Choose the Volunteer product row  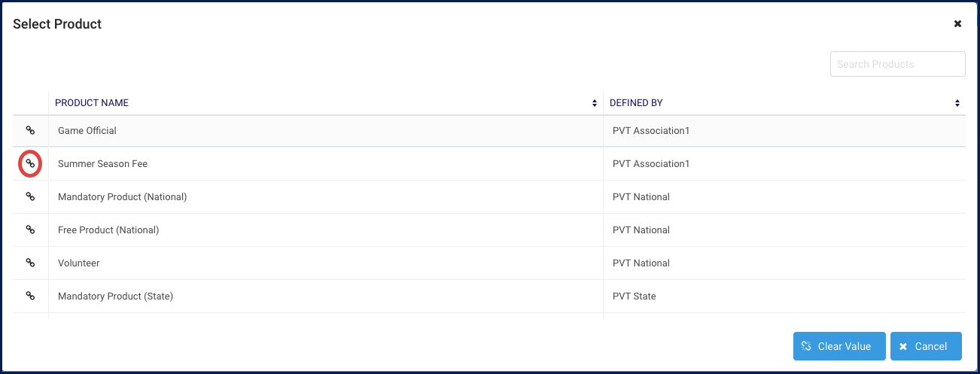[79, 263]
